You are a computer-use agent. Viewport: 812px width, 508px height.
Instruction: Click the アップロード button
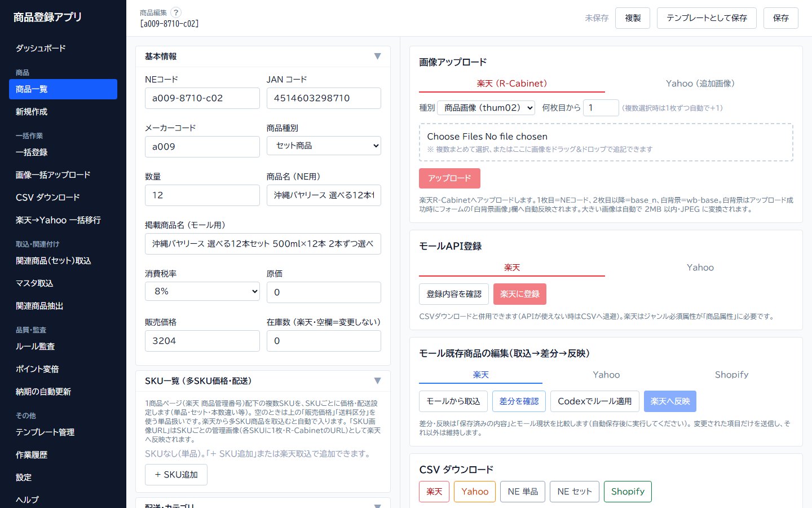coord(449,178)
